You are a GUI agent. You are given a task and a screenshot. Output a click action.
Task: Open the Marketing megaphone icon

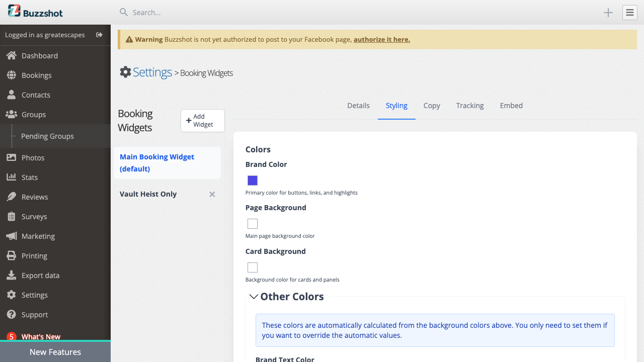pyautogui.click(x=12, y=236)
